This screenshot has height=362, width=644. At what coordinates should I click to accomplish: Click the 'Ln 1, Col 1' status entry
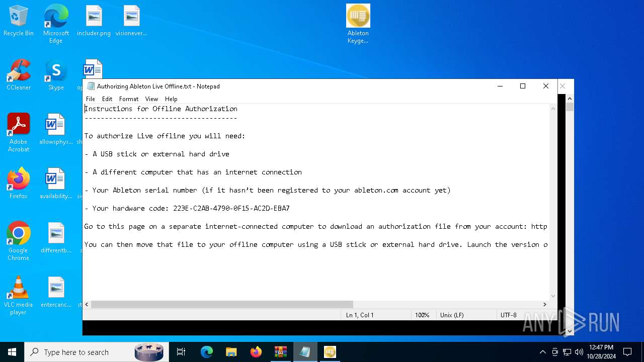pos(360,315)
